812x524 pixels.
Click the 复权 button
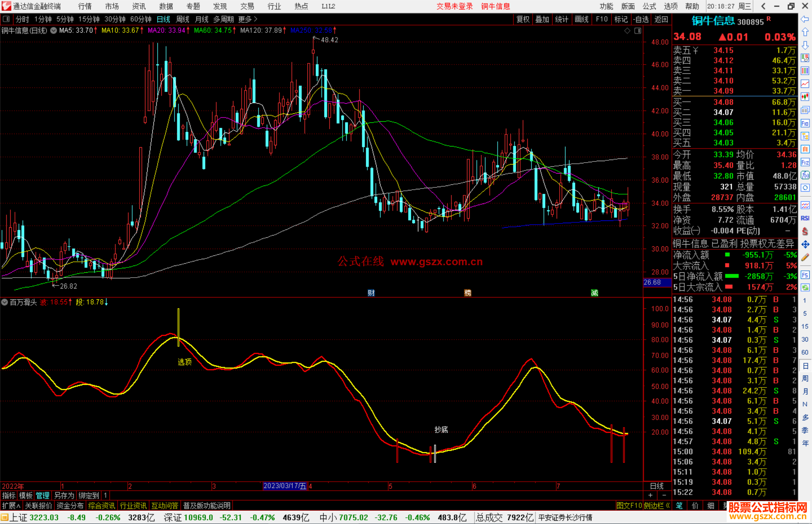(x=523, y=19)
